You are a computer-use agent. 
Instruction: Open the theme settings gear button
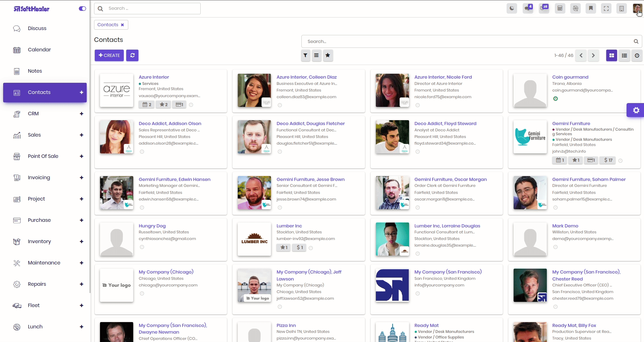click(636, 110)
